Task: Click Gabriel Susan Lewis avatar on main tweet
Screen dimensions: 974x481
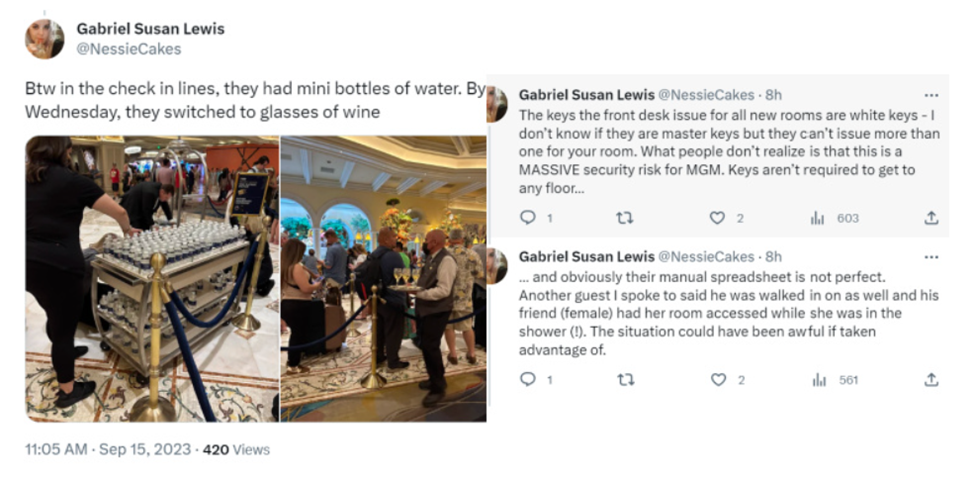Action: pos(44,38)
